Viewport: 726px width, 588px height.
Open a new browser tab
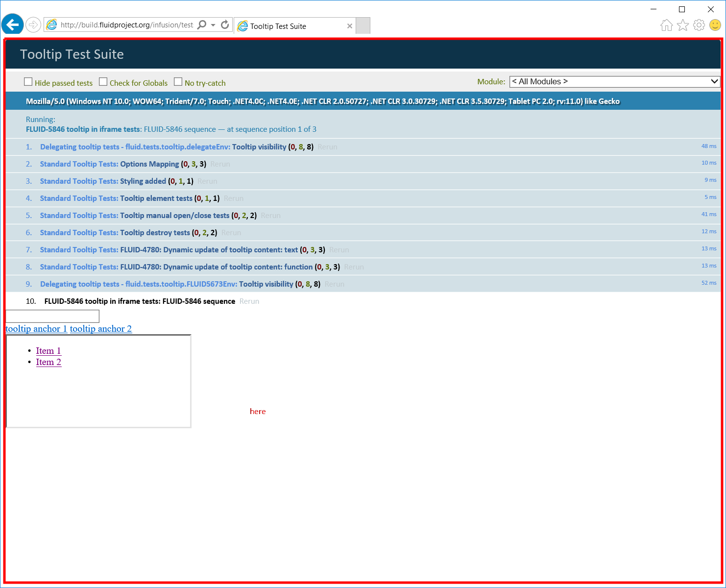point(363,25)
